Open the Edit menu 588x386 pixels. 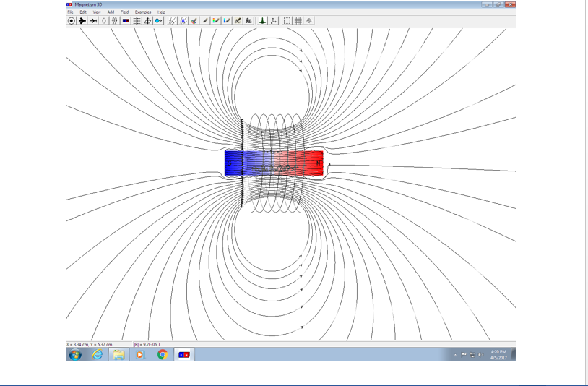point(83,12)
